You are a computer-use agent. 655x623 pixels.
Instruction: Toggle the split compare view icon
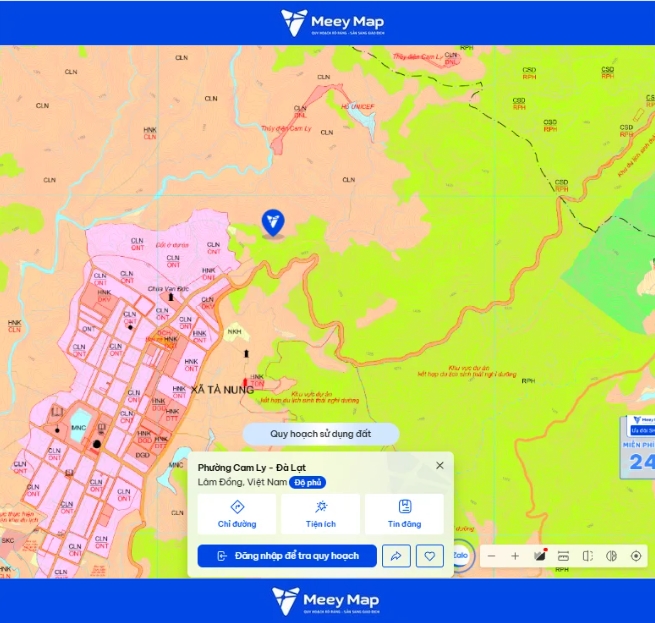587,556
